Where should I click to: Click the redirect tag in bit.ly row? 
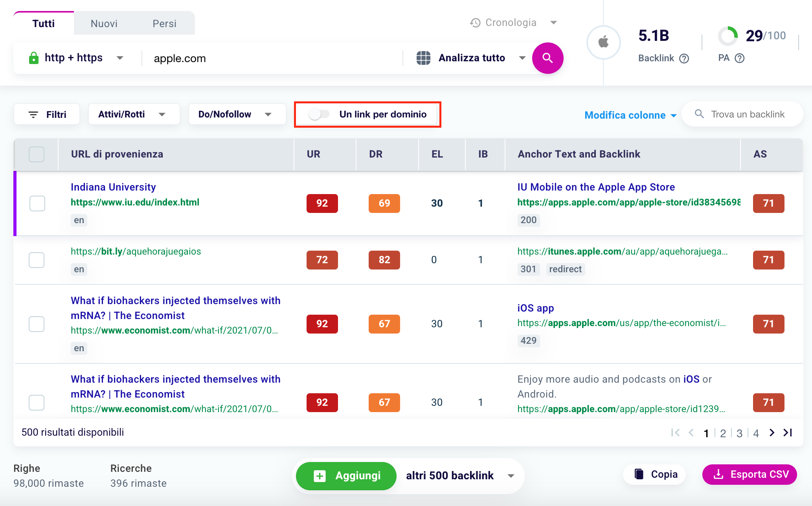click(565, 269)
